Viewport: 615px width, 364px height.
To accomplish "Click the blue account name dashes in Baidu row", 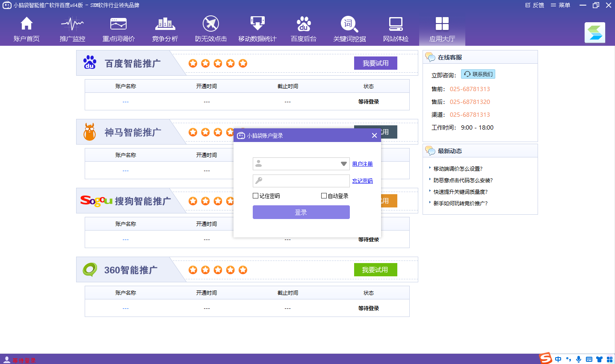I will 126,102.
